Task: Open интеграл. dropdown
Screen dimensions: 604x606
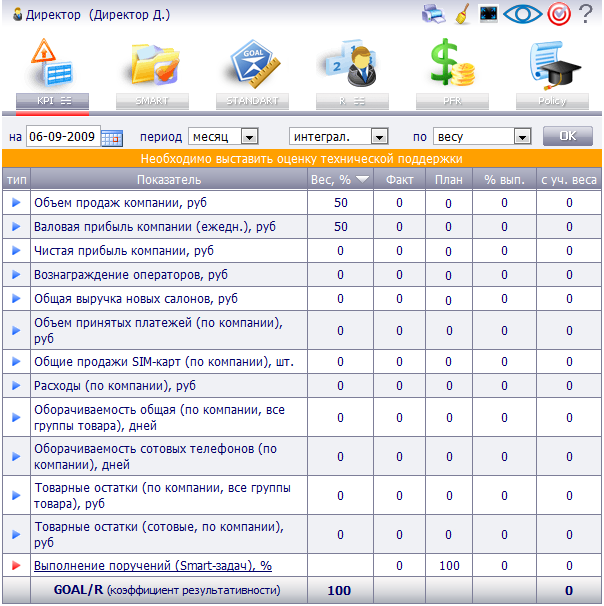Action: [x=339, y=136]
